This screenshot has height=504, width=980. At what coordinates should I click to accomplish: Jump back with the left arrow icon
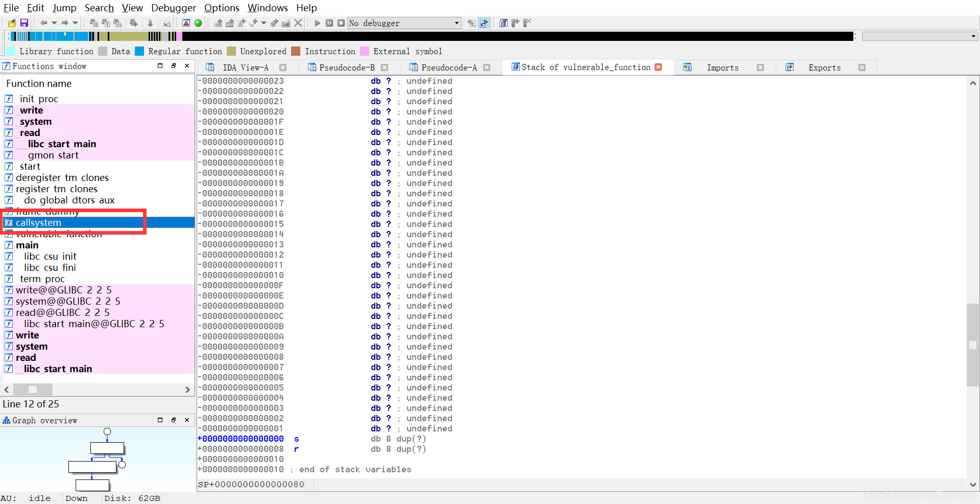(43, 23)
